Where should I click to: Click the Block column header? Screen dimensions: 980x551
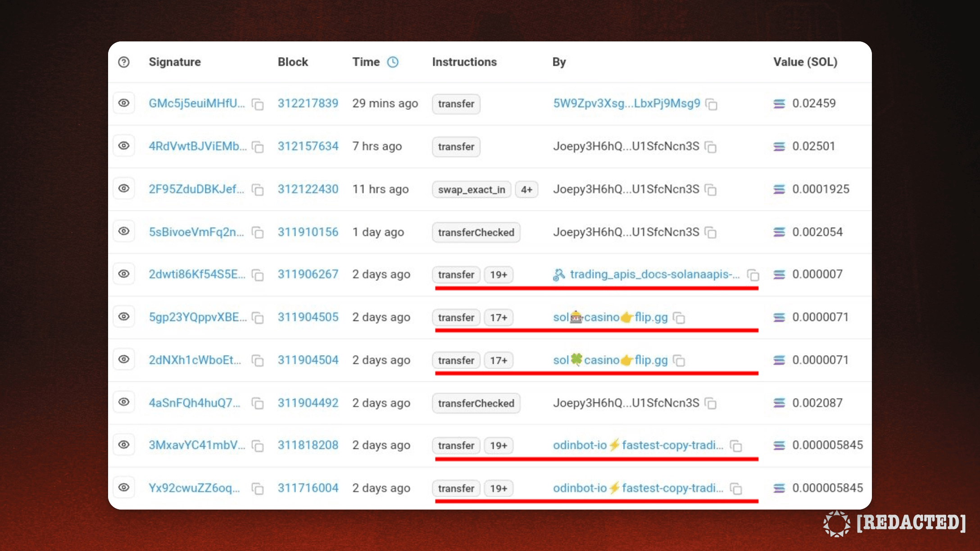(x=293, y=62)
